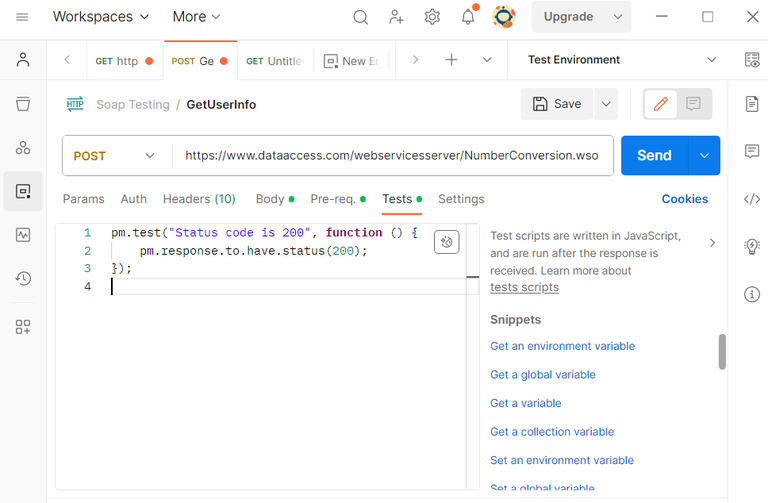Open the Test Environment selector
This screenshot has width=768, height=503.
point(622,60)
